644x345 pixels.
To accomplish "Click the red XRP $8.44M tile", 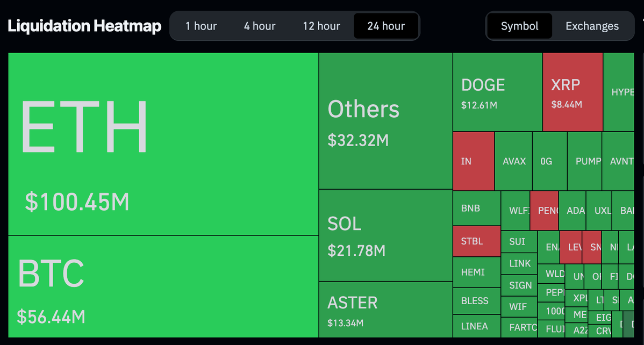I will 572,92.
